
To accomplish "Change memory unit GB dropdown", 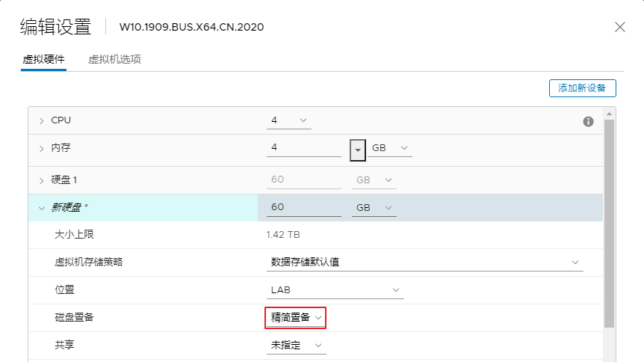I will tap(389, 148).
